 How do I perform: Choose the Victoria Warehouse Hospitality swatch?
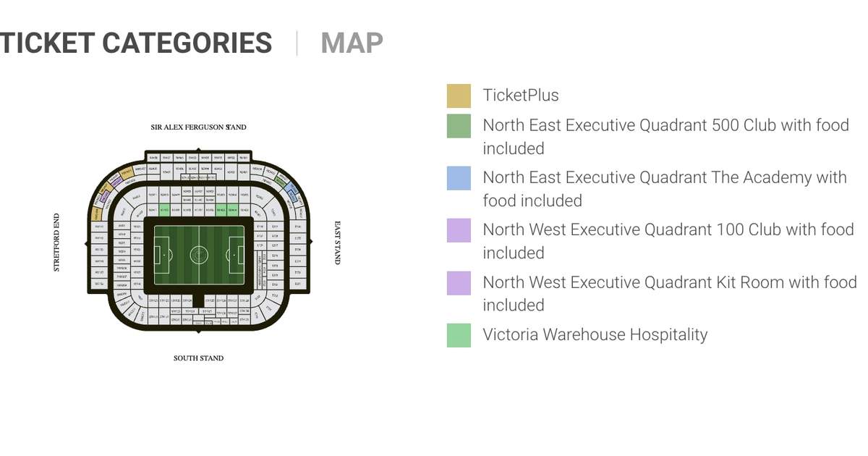(x=459, y=335)
